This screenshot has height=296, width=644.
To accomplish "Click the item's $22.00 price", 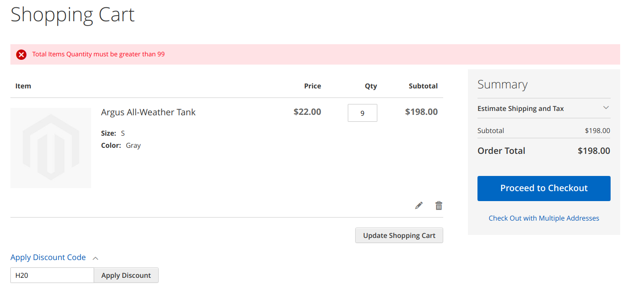I will pyautogui.click(x=307, y=112).
